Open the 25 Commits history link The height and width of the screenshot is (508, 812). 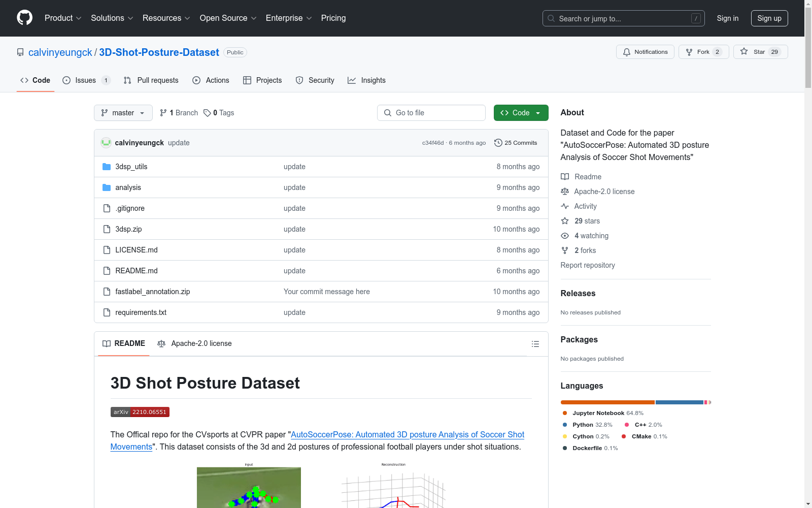click(x=516, y=143)
